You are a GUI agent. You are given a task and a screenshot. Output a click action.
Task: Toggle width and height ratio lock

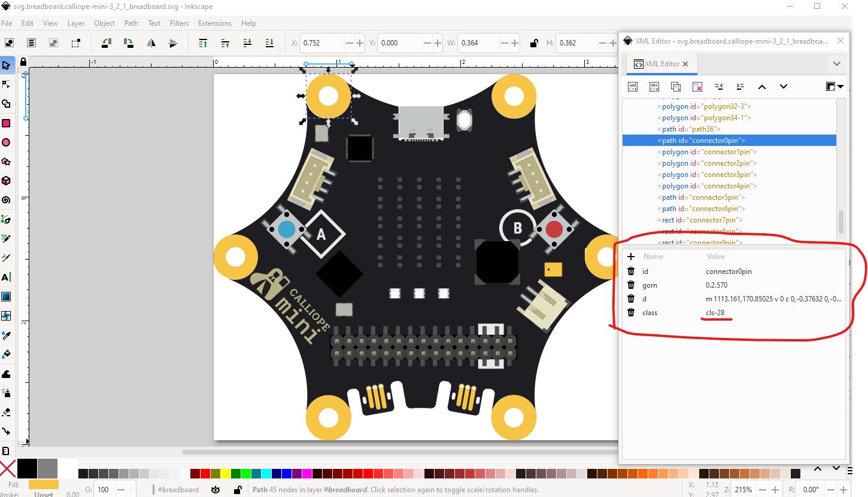[533, 43]
